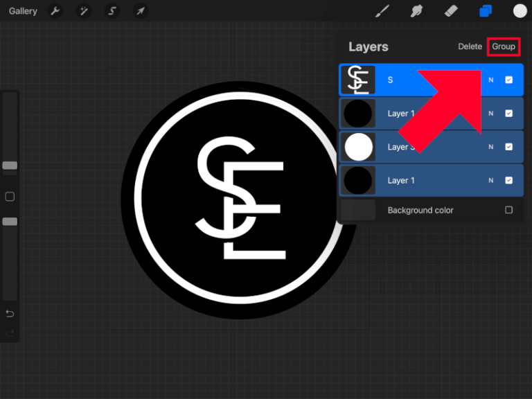The height and width of the screenshot is (399, 532).
Task: Open the active color swatch circle
Action: pos(520,11)
